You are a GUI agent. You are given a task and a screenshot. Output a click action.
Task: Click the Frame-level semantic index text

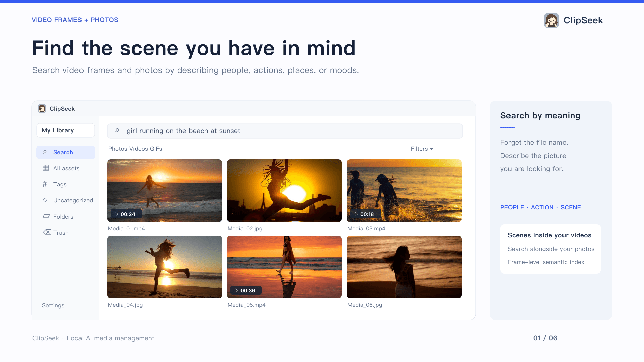pos(546,262)
